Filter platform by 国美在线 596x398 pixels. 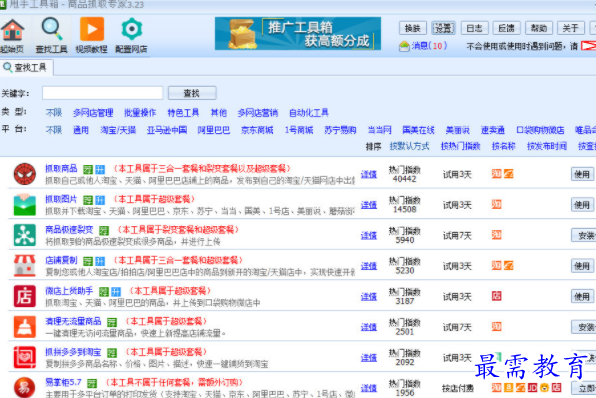[418, 130]
